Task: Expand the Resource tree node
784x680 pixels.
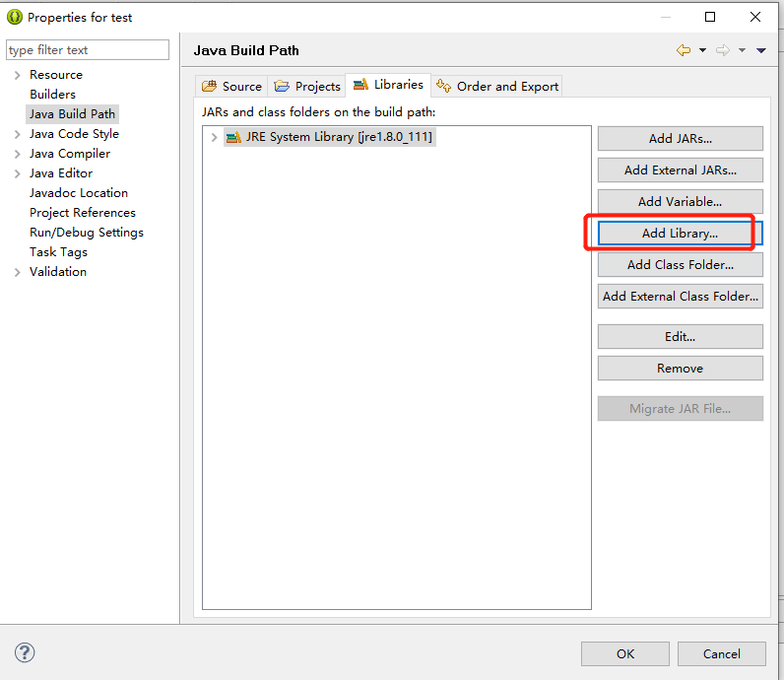Action: tap(17, 75)
